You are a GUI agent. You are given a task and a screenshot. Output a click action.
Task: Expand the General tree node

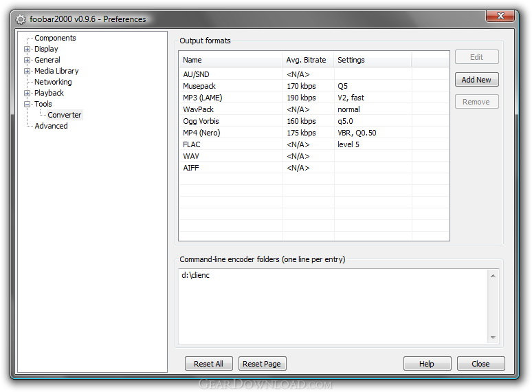pos(27,60)
